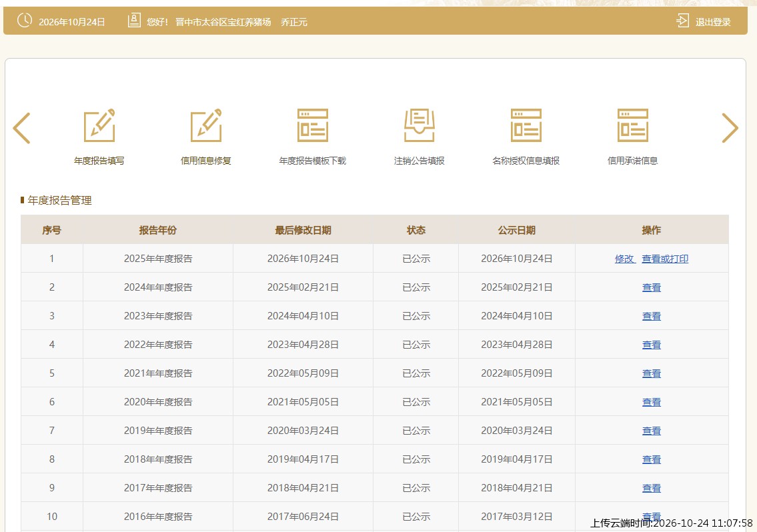Click the 报告年份 column header
The image size is (757, 532).
pyautogui.click(x=158, y=230)
